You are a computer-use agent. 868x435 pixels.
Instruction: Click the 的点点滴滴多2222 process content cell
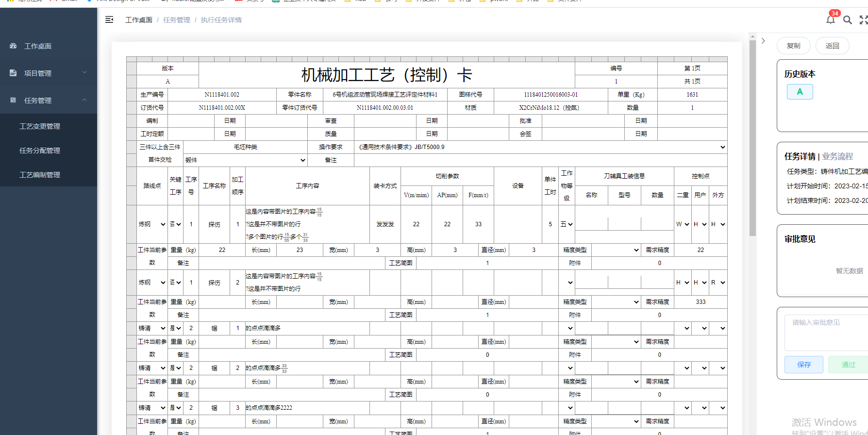(307, 408)
